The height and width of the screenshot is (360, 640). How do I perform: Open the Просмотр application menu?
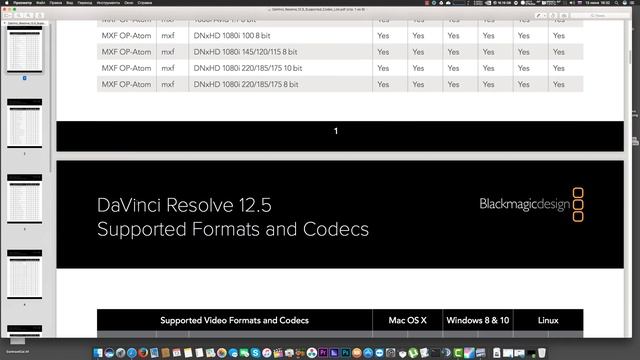click(x=22, y=2)
